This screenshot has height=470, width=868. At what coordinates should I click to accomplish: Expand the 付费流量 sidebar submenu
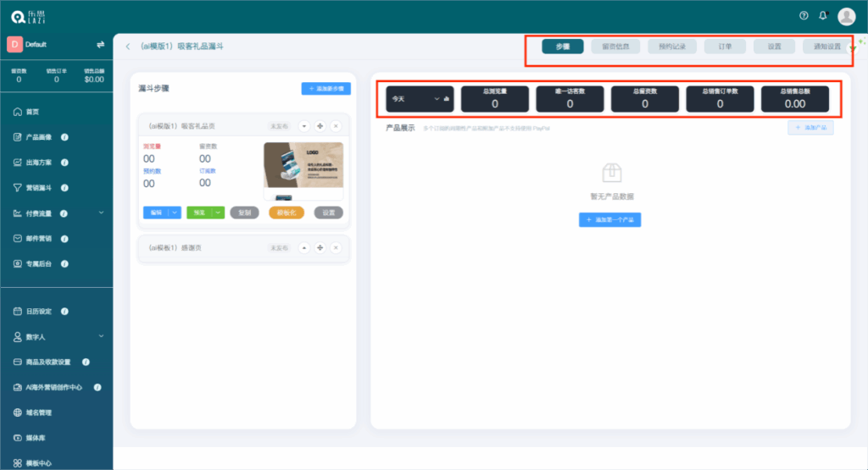point(101,213)
